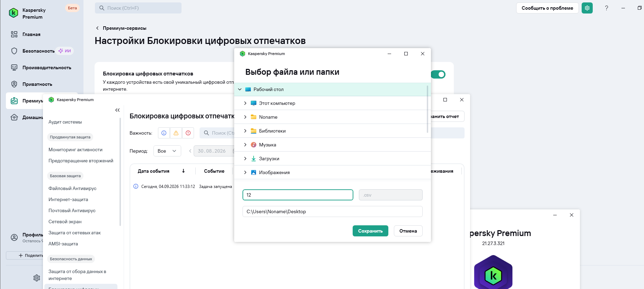Expand the Изображения node

click(x=245, y=172)
